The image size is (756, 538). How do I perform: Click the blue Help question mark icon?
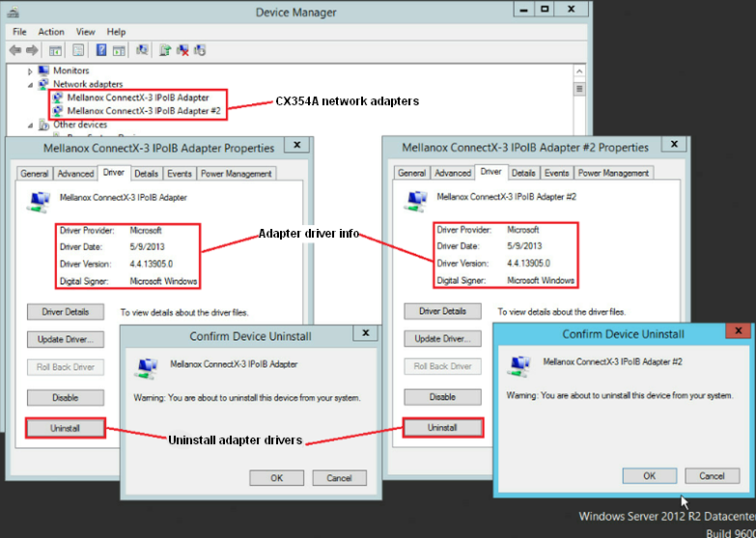[101, 49]
